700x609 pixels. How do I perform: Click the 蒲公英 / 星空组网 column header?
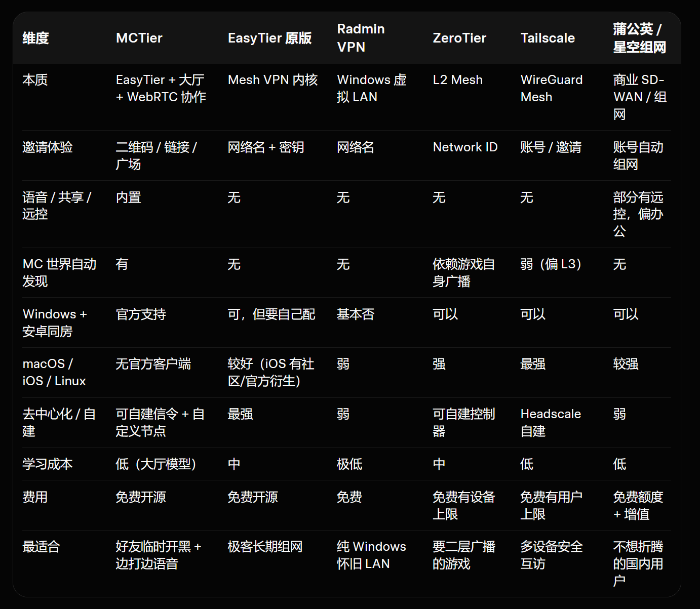click(639, 38)
